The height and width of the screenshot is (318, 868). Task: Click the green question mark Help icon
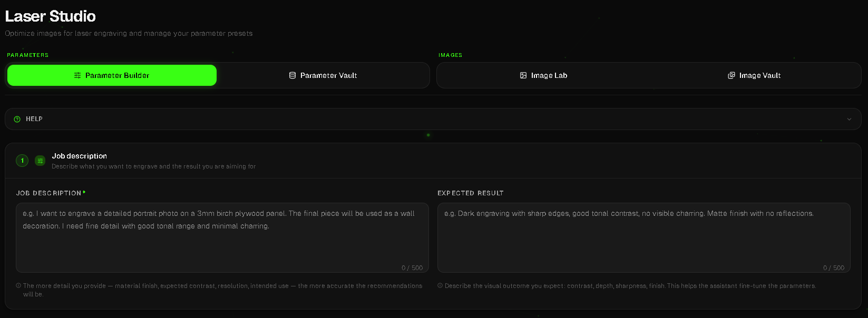17,119
